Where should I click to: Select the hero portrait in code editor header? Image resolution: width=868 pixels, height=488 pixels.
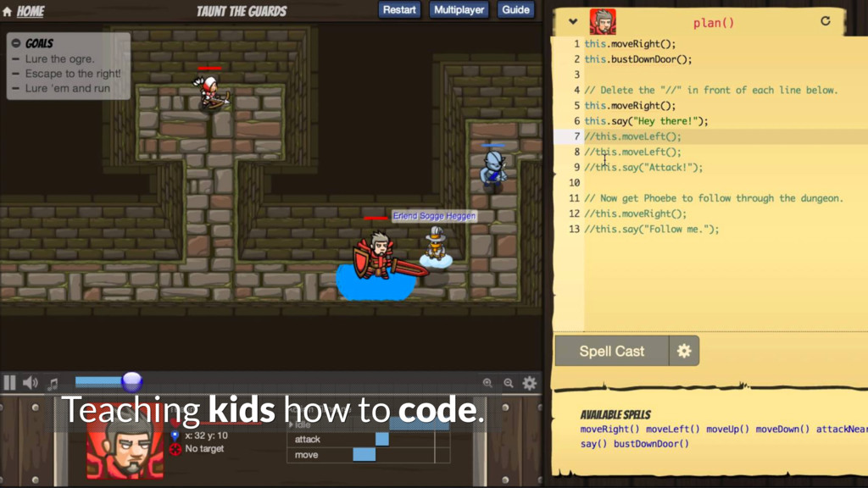[x=603, y=22]
